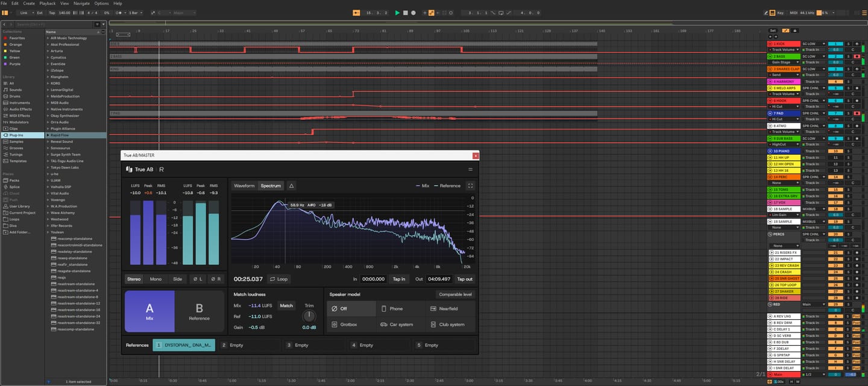Click the Tap out button
The image size is (868, 386).
tap(465, 279)
